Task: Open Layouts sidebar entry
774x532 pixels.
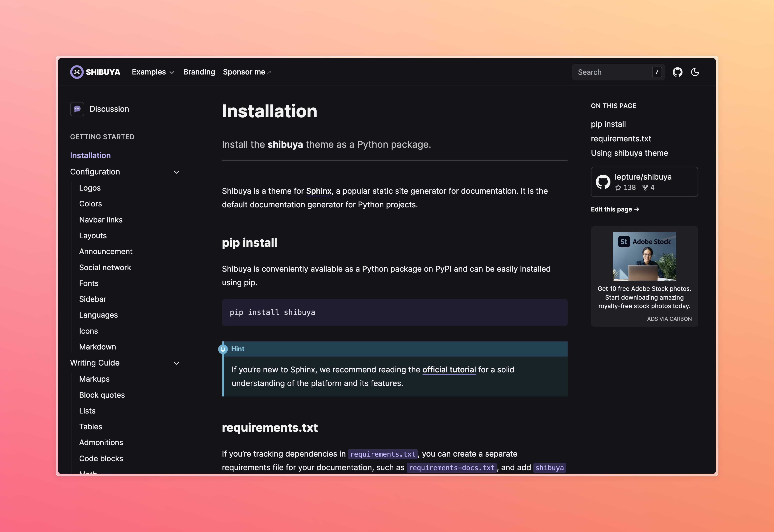Action: click(93, 236)
